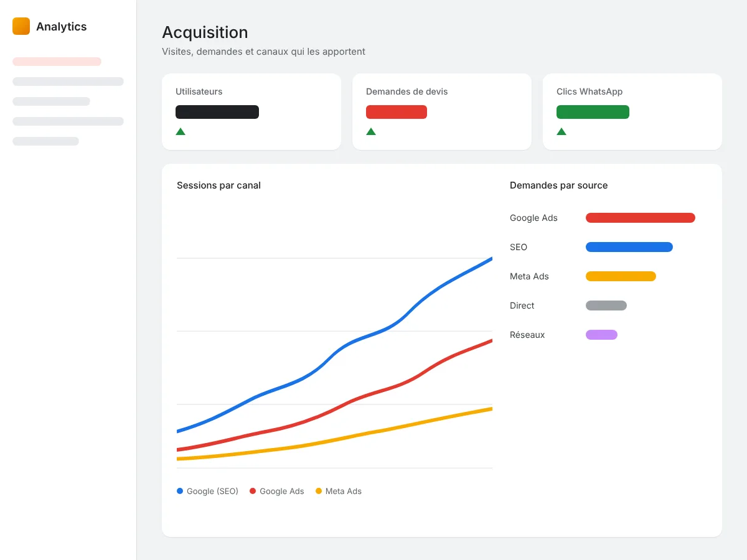Viewport: 747px width, 560px height.
Task: Click the Meta Ads label in sources list
Action: (529, 276)
